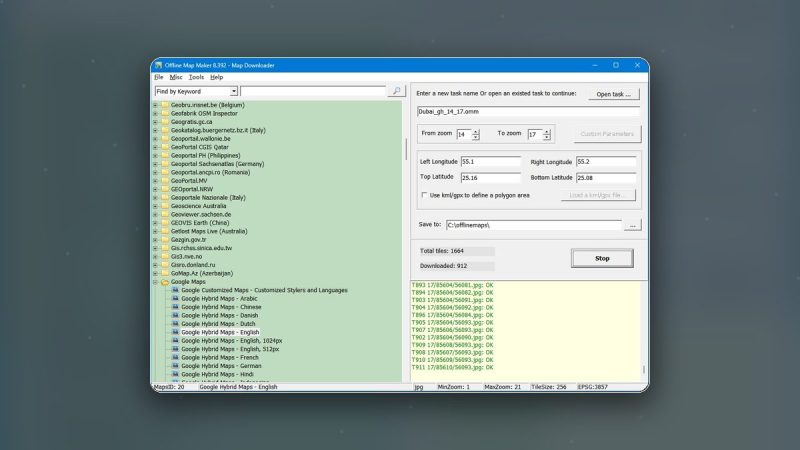Click the Right Longitude input field
The width and height of the screenshot is (800, 450).
(606, 161)
